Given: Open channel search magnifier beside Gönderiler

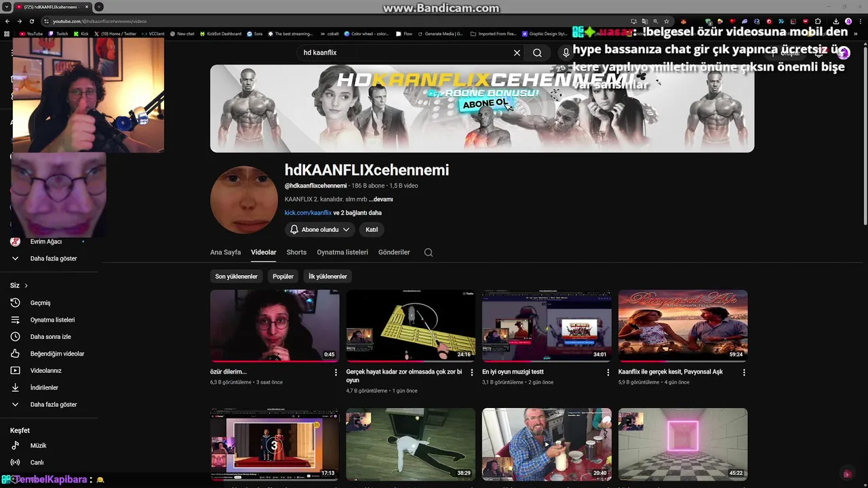Looking at the screenshot, I should (x=429, y=252).
